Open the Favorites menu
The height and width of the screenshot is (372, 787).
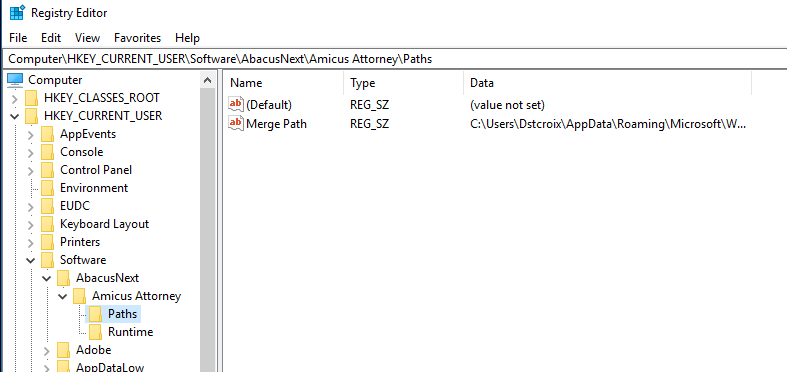coord(138,38)
